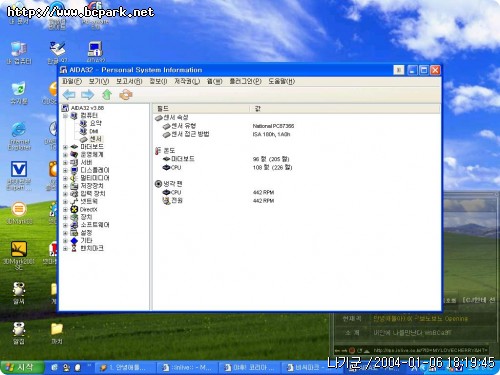Select the 센서 접근 방법 row
This screenshot has width=500, height=375.
click(186, 134)
